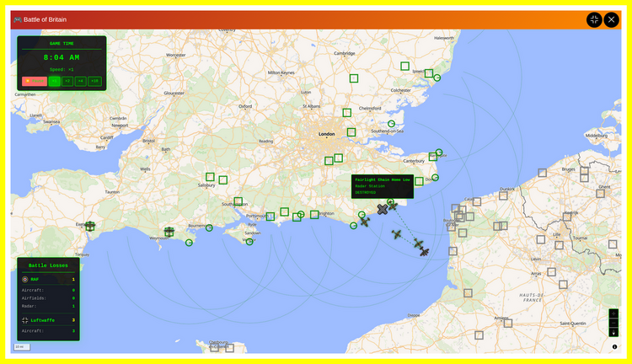Exit fullscreen mode in title bar
The height and width of the screenshot is (364, 632).
click(x=594, y=19)
